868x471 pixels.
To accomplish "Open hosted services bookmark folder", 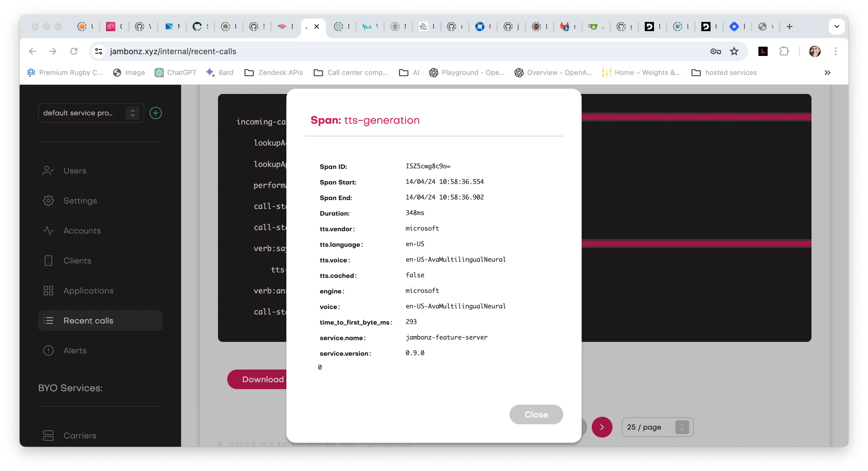I will [724, 72].
